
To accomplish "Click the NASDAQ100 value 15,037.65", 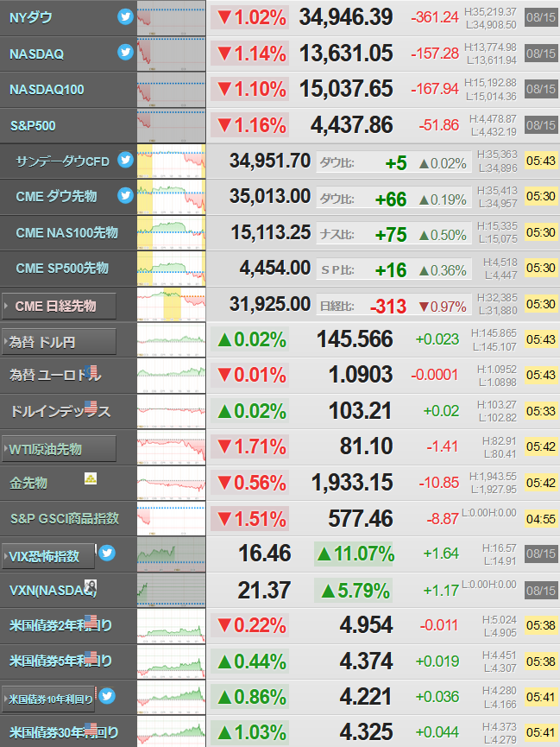I will click(346, 89).
